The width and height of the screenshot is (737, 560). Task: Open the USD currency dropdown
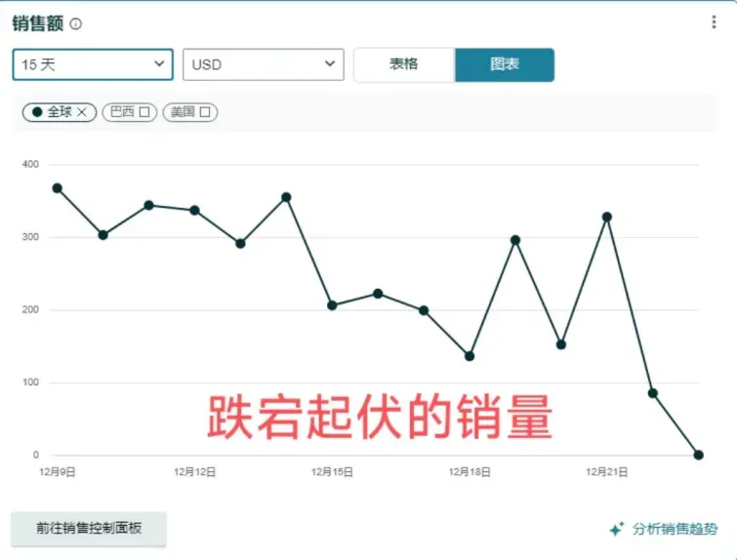264,64
